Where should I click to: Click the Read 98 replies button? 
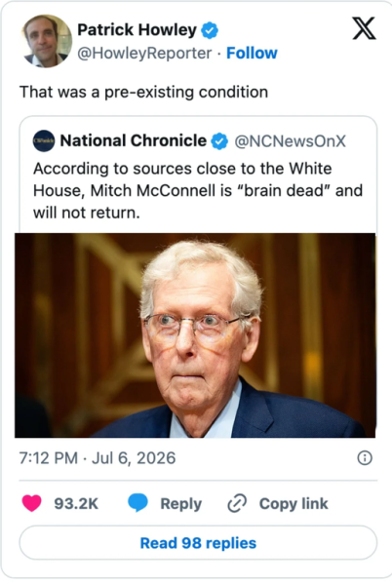click(198, 543)
